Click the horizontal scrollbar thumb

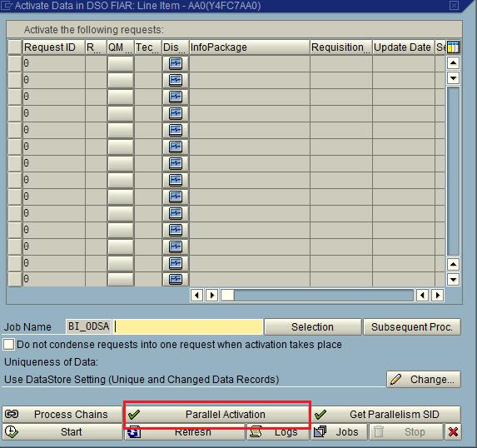tap(227, 295)
